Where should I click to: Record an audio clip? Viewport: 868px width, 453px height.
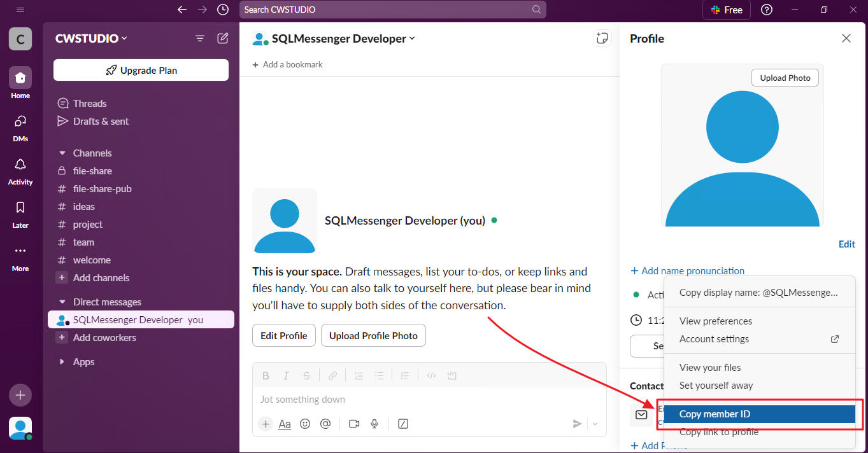tap(374, 424)
